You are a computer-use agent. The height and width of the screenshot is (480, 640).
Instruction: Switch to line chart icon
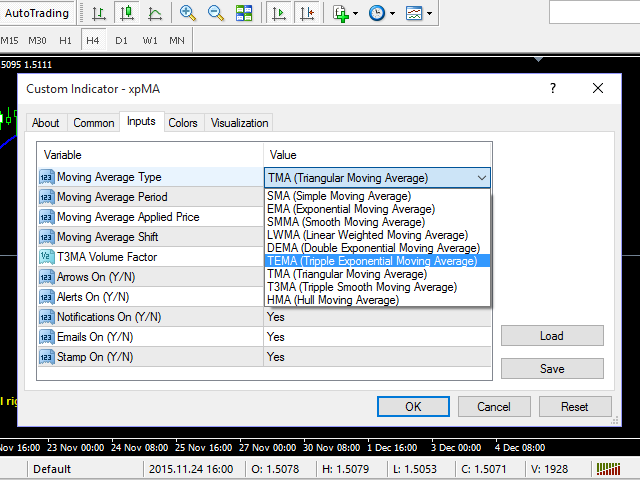155,13
